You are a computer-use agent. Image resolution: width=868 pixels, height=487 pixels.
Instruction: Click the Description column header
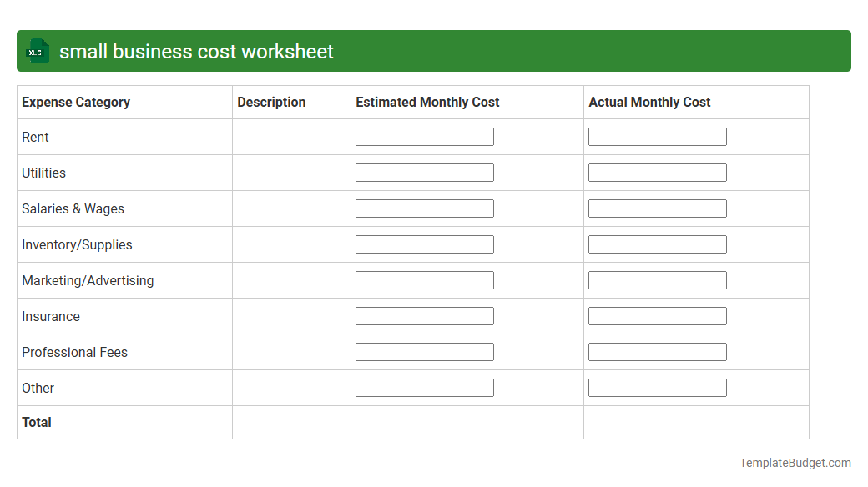[271, 102]
